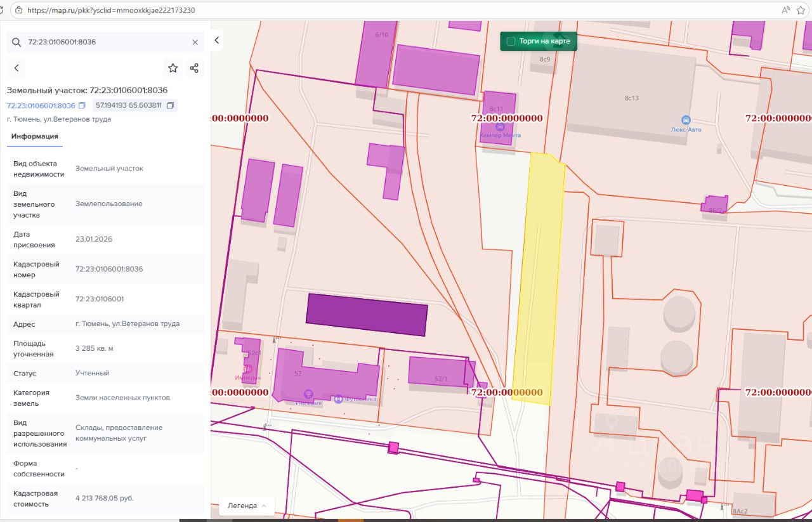Viewport: 812px width, 522px height.
Task: Share the land parcel via share icon
Action: [194, 68]
